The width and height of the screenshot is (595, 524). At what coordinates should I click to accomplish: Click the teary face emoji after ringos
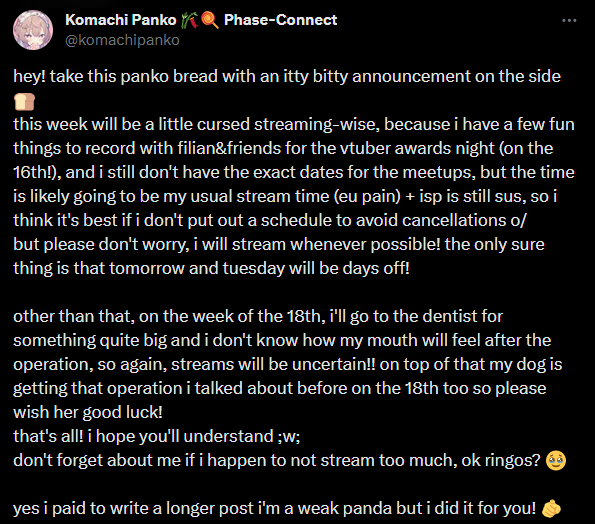point(556,460)
